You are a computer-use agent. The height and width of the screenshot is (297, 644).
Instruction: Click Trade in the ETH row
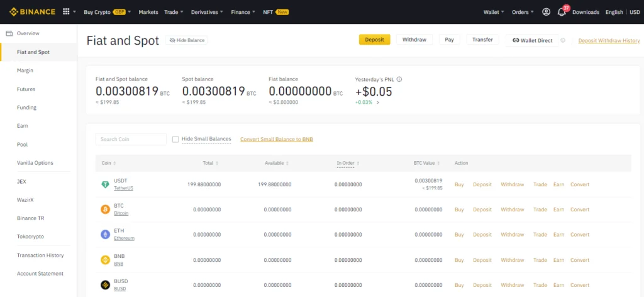(540, 235)
